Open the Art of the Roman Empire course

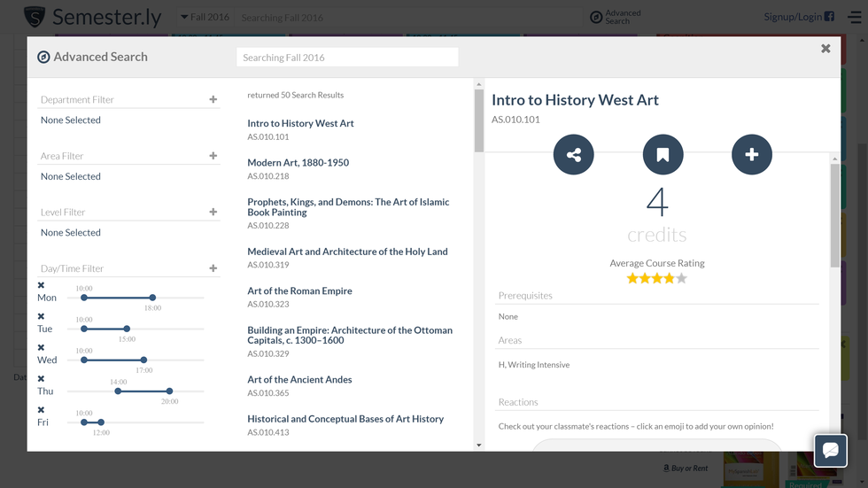pyautogui.click(x=299, y=290)
